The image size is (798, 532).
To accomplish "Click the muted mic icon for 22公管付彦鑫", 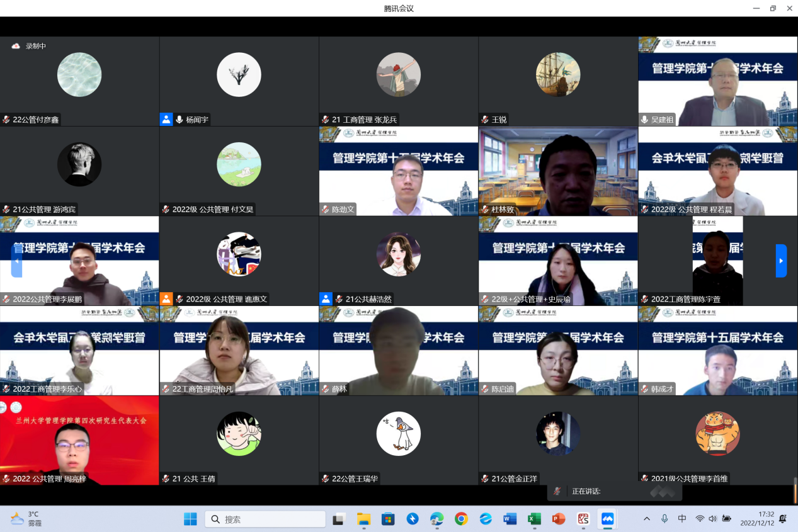I will [x=6, y=119].
